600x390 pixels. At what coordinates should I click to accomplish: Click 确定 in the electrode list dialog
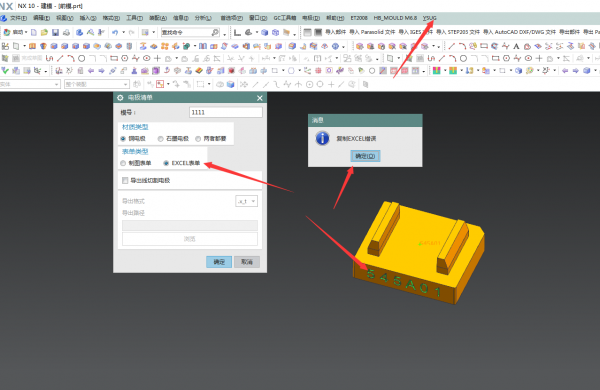pos(219,262)
